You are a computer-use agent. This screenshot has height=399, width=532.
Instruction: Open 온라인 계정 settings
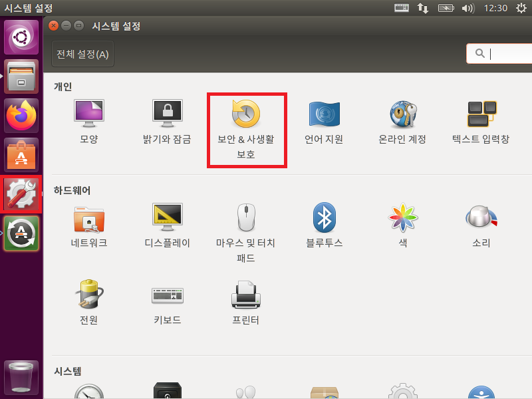pyautogui.click(x=402, y=122)
